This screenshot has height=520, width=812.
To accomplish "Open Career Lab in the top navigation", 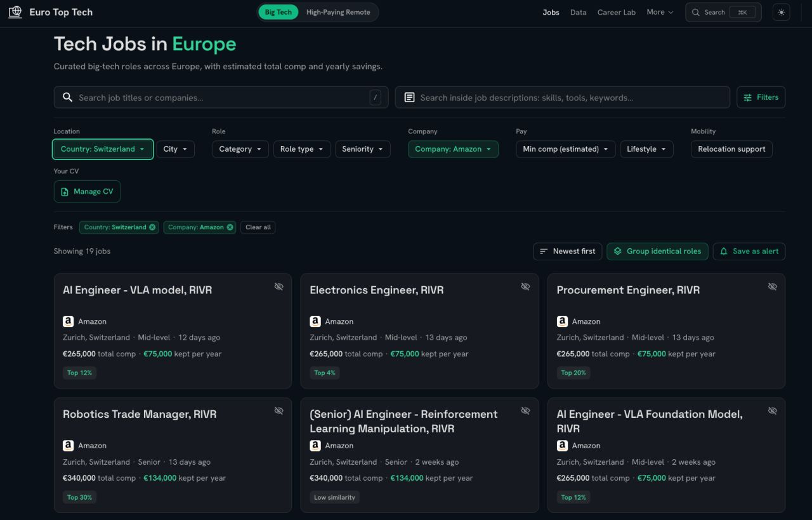I will click(x=616, y=12).
